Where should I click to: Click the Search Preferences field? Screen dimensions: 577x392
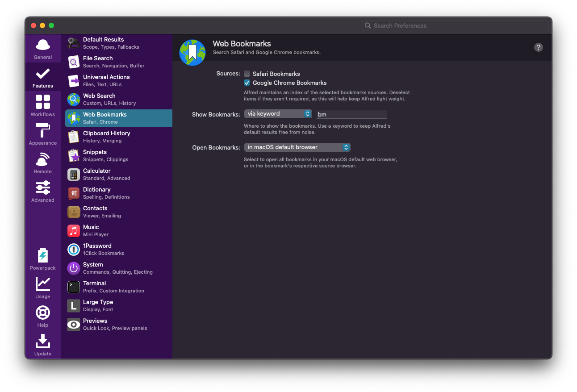pos(455,25)
